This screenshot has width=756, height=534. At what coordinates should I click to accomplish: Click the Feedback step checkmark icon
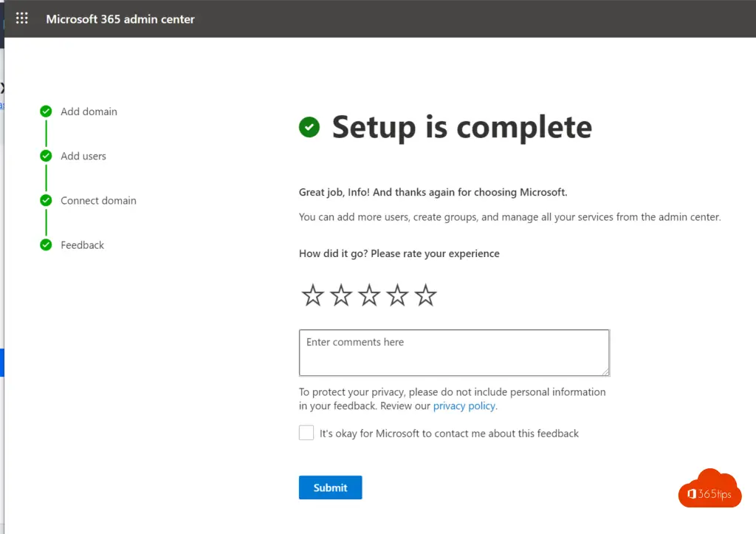point(46,244)
